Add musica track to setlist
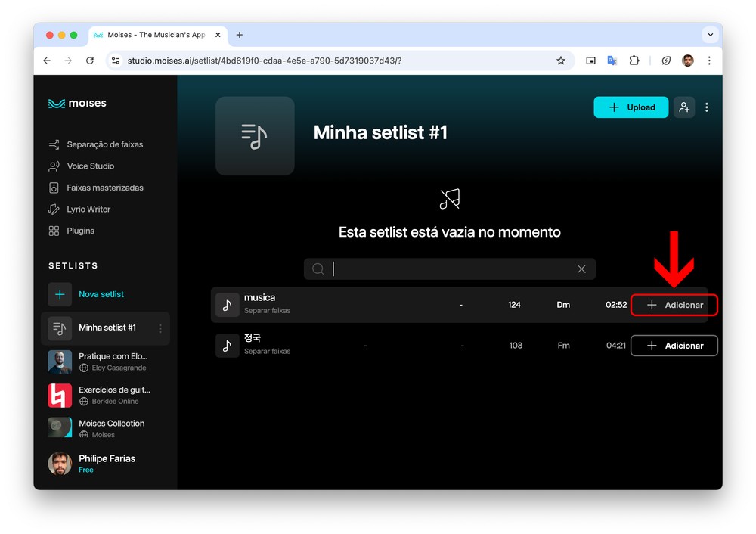The width and height of the screenshot is (756, 534). (x=674, y=305)
